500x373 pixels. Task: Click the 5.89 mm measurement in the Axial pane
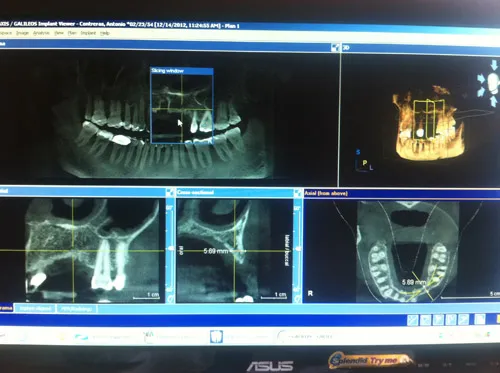tap(414, 282)
